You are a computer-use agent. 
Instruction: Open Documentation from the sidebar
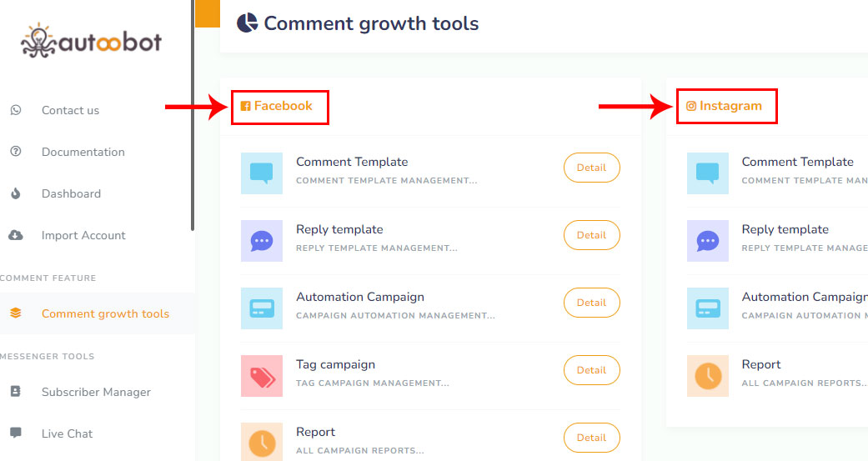point(83,152)
